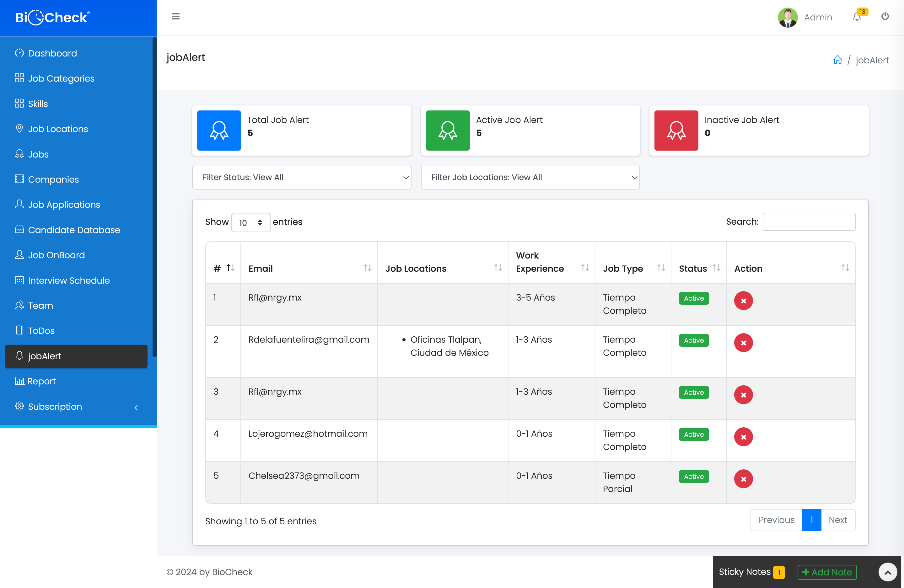Screen dimensions: 904x588
Task: Sort table by Work Experience column
Action: 552,262
